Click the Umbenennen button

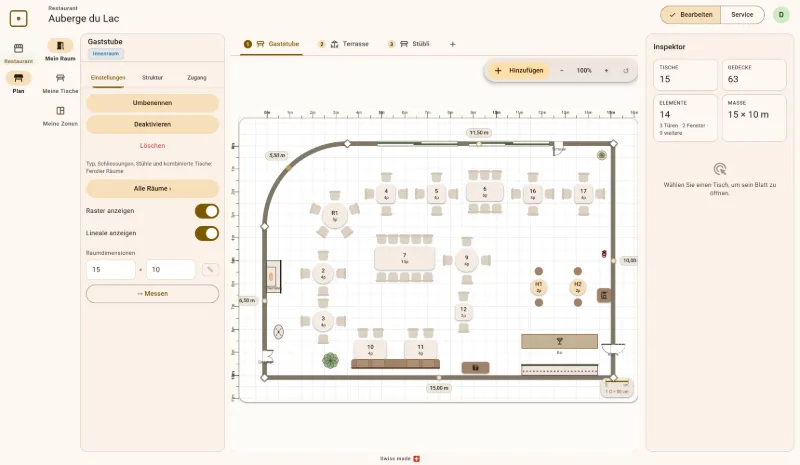152,103
